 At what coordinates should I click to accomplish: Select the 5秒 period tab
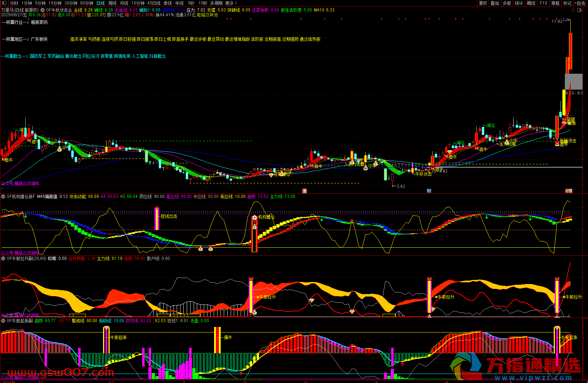click(191, 3)
